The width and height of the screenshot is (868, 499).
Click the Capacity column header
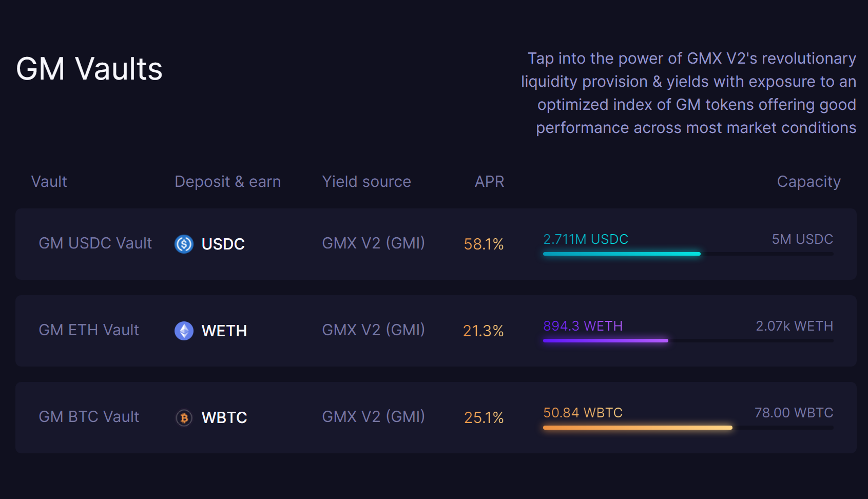[808, 182]
